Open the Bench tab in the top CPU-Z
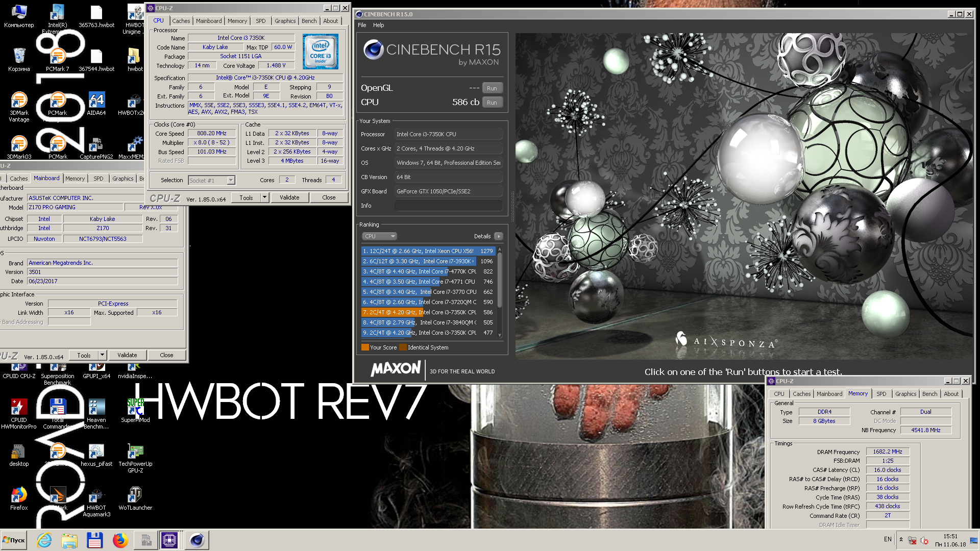Image resolution: width=980 pixels, height=551 pixels. (309, 21)
